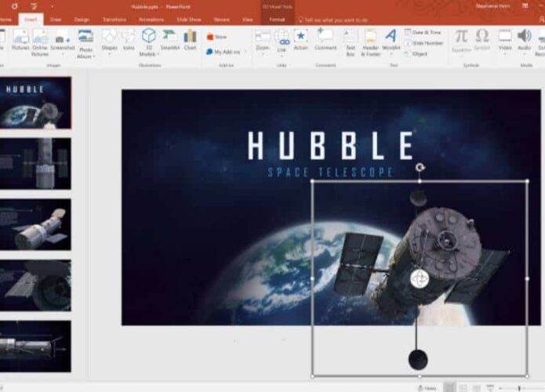Toggle the Notes pane in the status bar
The image size is (545, 392).
(427, 388)
